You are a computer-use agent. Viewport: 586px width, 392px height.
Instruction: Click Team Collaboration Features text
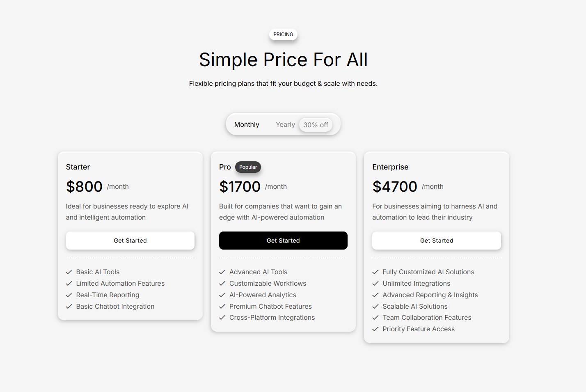tap(427, 317)
